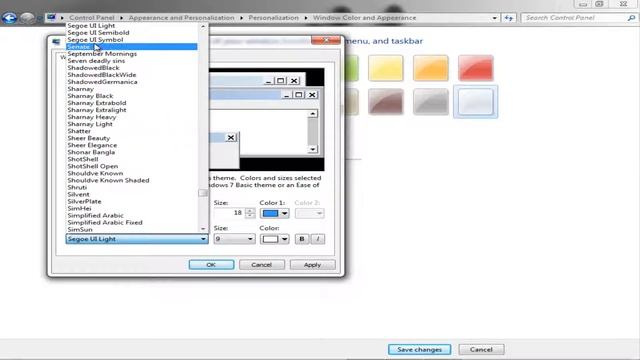Image resolution: width=640 pixels, height=360 pixels.
Task: Click the preview window scroll up arrow
Action: (x=313, y=113)
